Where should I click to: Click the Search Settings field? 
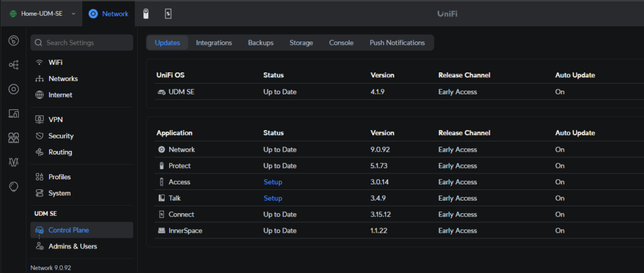(82, 43)
